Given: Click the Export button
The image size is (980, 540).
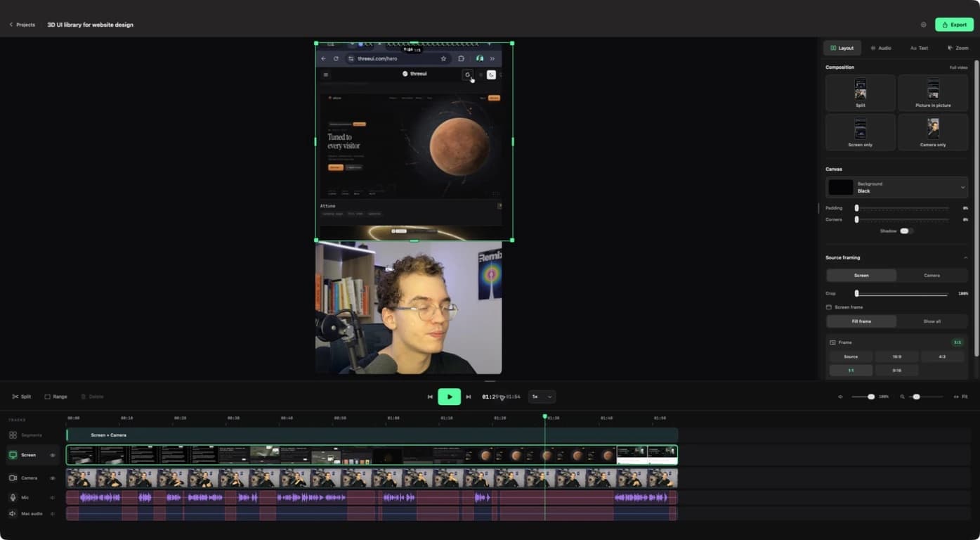Looking at the screenshot, I should pos(954,25).
